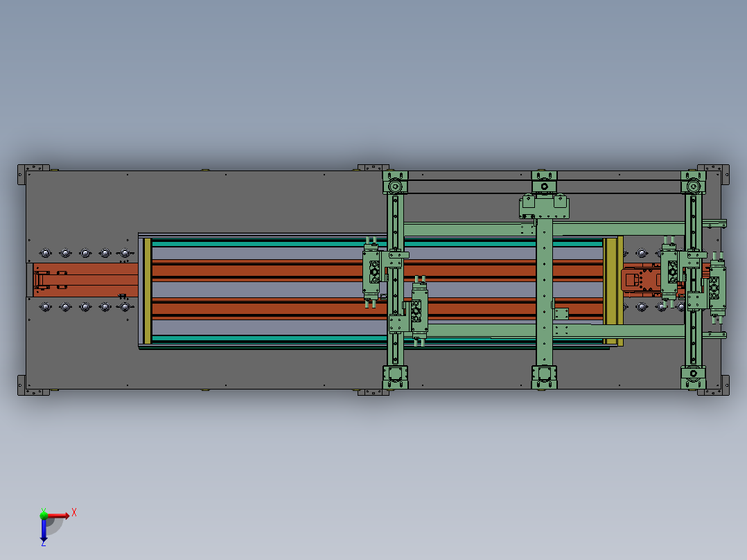Select the upper teal guide rail
747x560 pixels.
[x=376, y=243]
